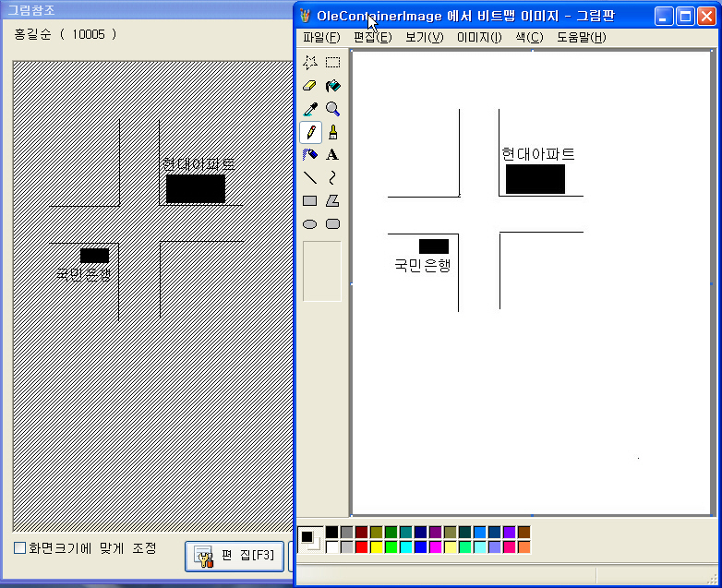Click the canvas bottom-right corner resize handle
Image resolution: width=722 pixels, height=588 pixels.
(x=712, y=515)
